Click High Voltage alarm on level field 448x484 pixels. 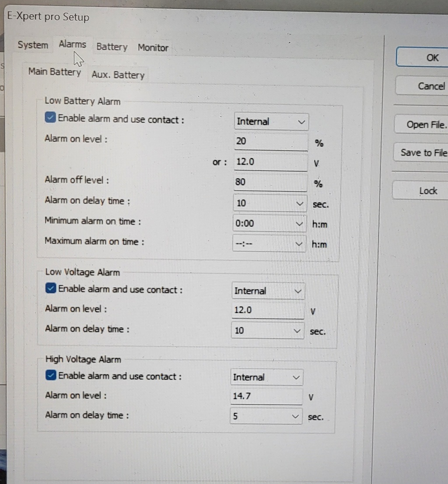(x=266, y=397)
